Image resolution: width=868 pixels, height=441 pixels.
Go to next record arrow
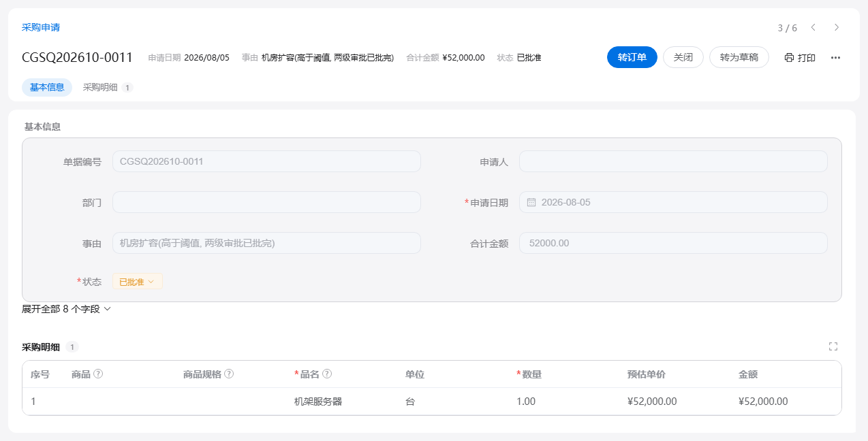coord(837,27)
